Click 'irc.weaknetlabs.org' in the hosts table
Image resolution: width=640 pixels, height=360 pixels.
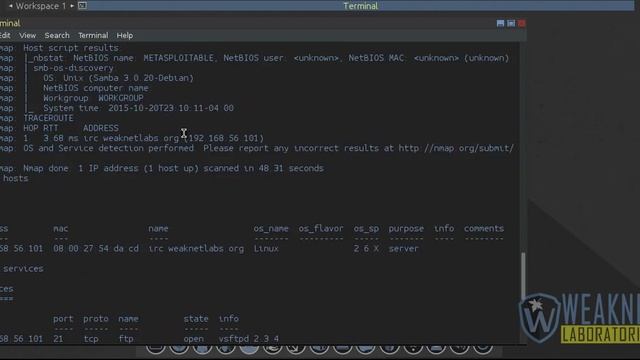coord(196,249)
